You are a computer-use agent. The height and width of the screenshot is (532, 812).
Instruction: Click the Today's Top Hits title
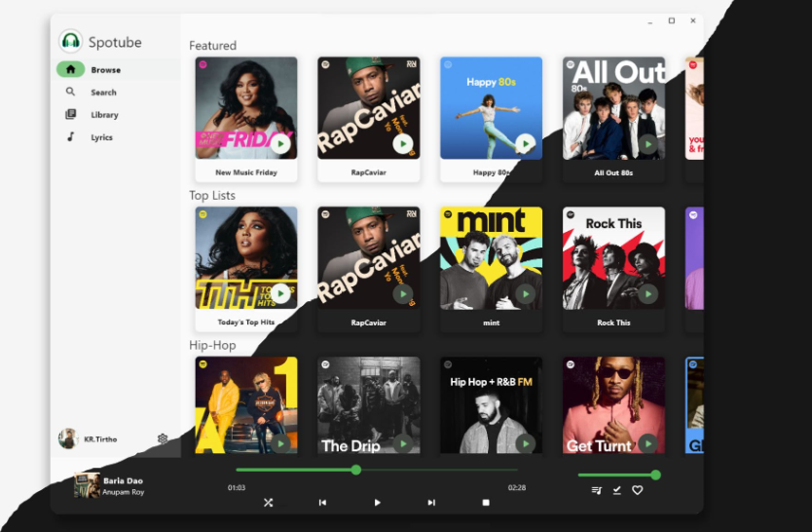coord(246,322)
